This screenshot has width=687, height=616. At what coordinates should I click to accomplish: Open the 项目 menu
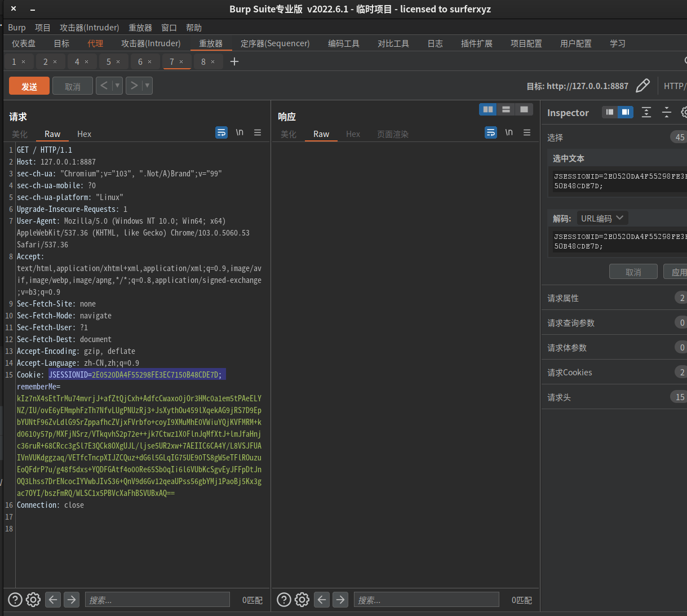pyautogui.click(x=43, y=28)
